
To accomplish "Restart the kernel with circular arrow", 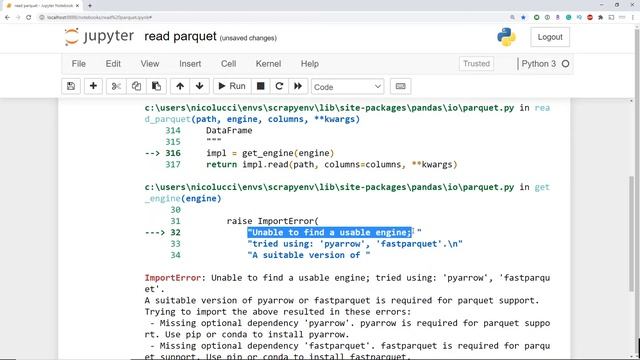I will 279,87.
